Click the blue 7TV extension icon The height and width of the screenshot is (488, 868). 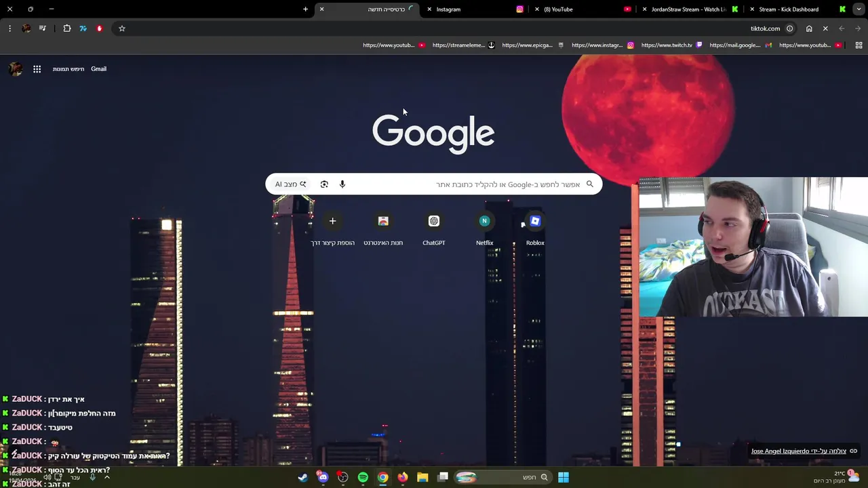83,28
